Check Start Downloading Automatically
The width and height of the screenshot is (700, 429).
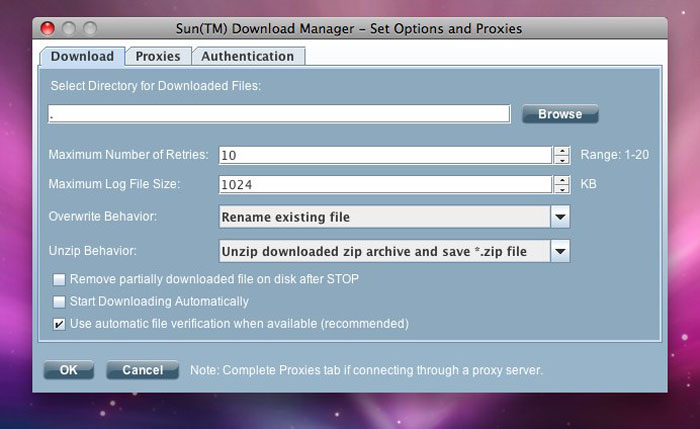tap(60, 302)
